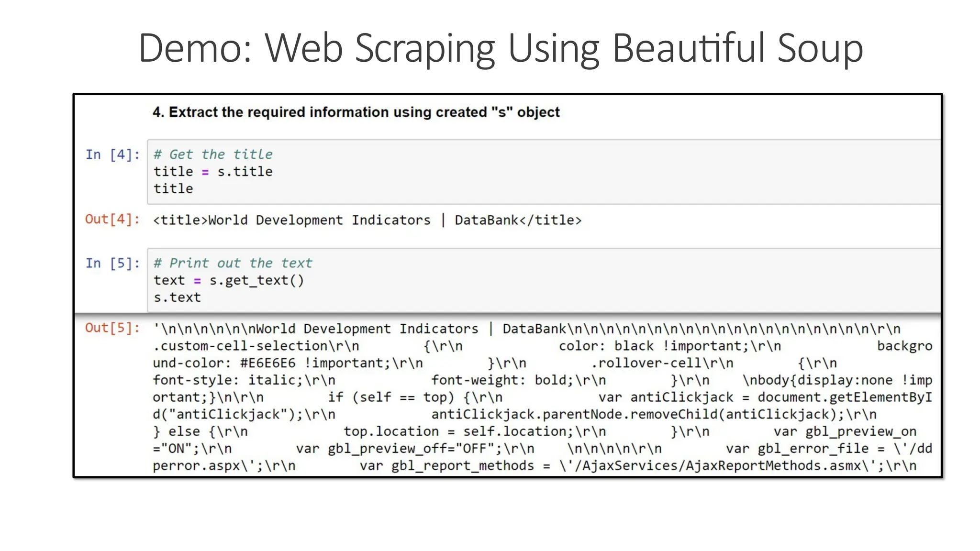Click the slide title 'Demo: Web Scraping Using Beautiful Soup'

(501, 48)
